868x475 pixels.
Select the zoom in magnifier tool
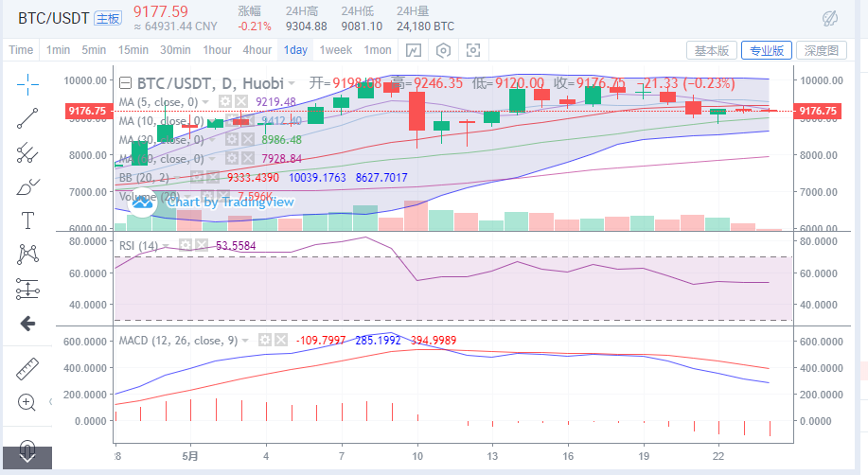point(27,402)
